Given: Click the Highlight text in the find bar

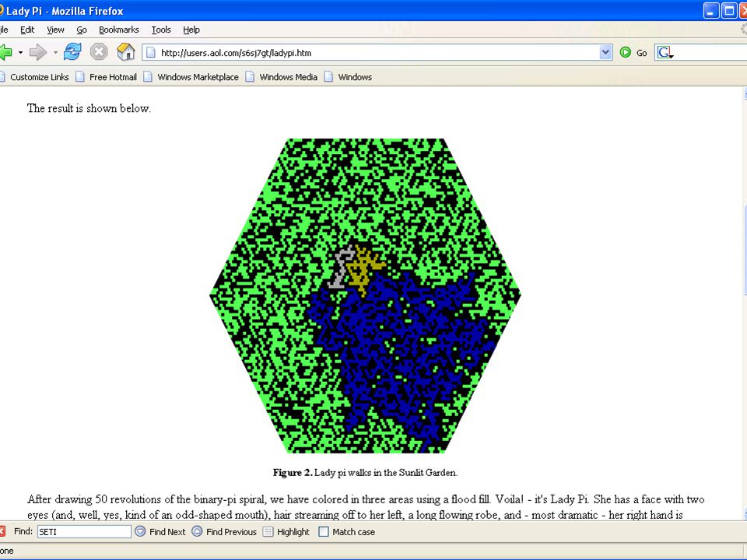Looking at the screenshot, I should 293,532.
